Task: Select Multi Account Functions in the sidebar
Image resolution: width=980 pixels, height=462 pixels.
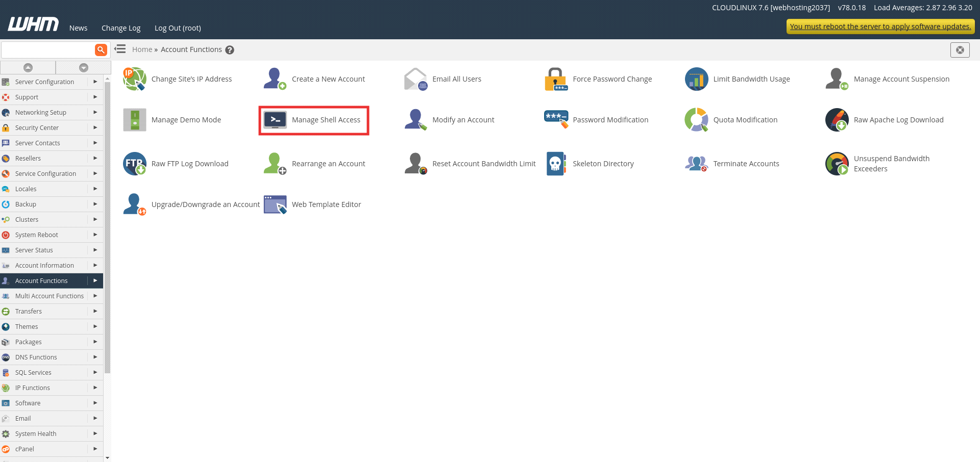Action: 50,296
